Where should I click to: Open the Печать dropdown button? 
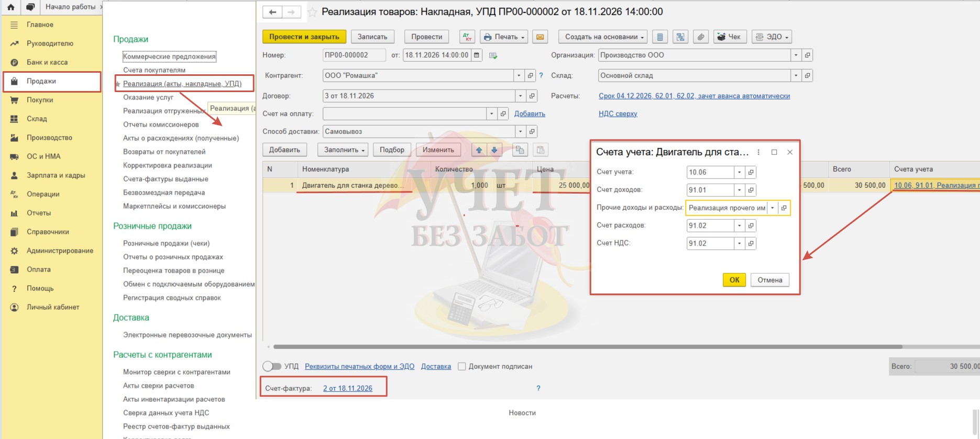[503, 37]
